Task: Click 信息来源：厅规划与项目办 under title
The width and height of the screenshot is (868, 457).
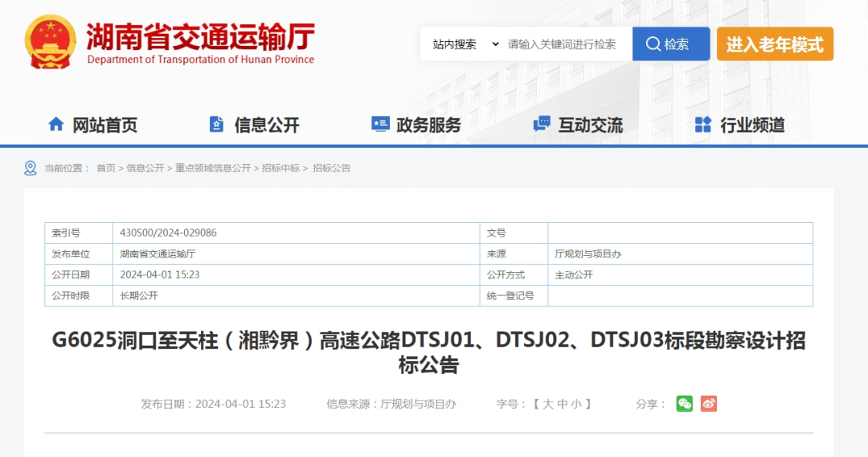Action: tap(391, 405)
